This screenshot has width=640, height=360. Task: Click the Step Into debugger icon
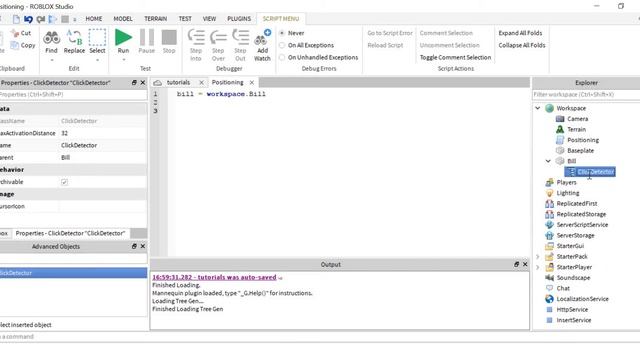coord(196,38)
